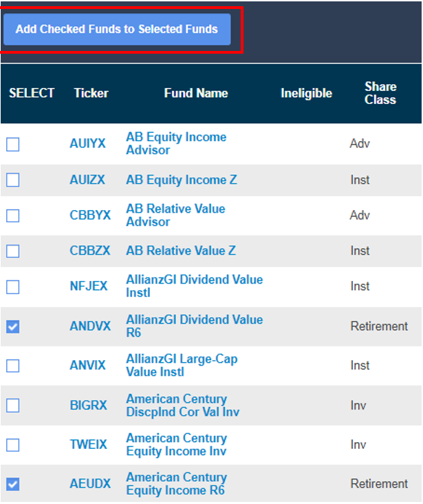Uncheck the ANDVX fund checkbox

point(13,326)
